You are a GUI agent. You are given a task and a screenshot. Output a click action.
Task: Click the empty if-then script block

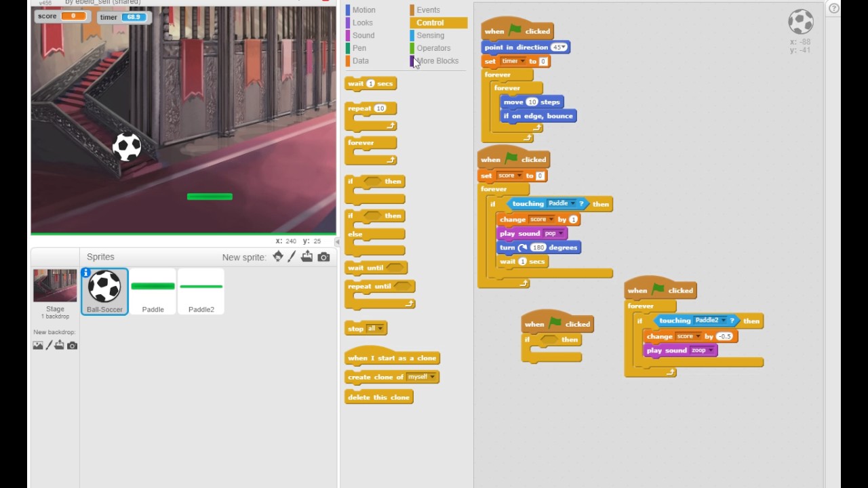click(x=552, y=347)
